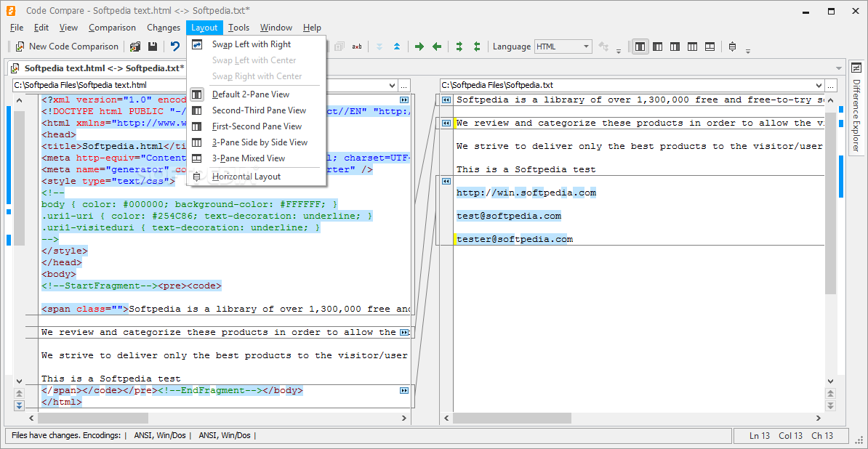Expand right file path Softpedia.txt dropdown arrow
This screenshot has width=868, height=449.
819,86
